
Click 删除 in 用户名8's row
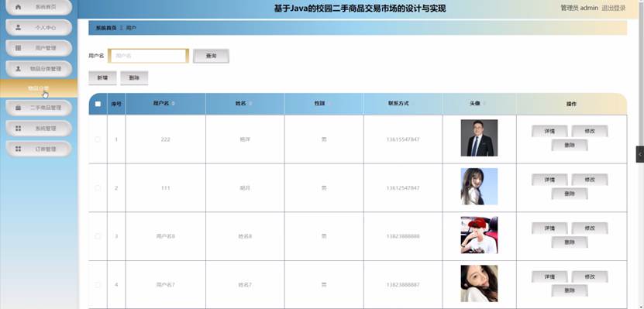coord(570,242)
